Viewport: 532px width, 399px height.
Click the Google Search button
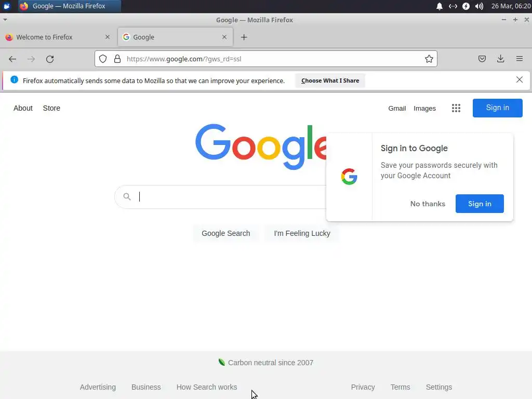(226, 233)
